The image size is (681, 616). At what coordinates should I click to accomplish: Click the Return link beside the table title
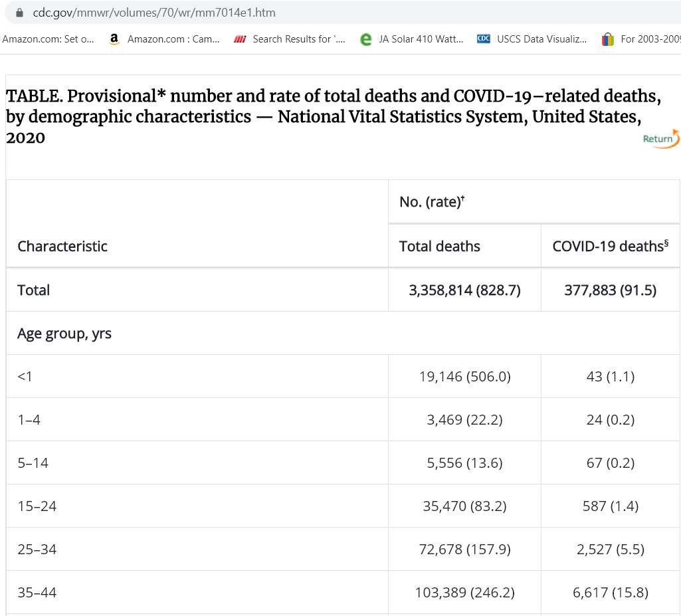(660, 138)
